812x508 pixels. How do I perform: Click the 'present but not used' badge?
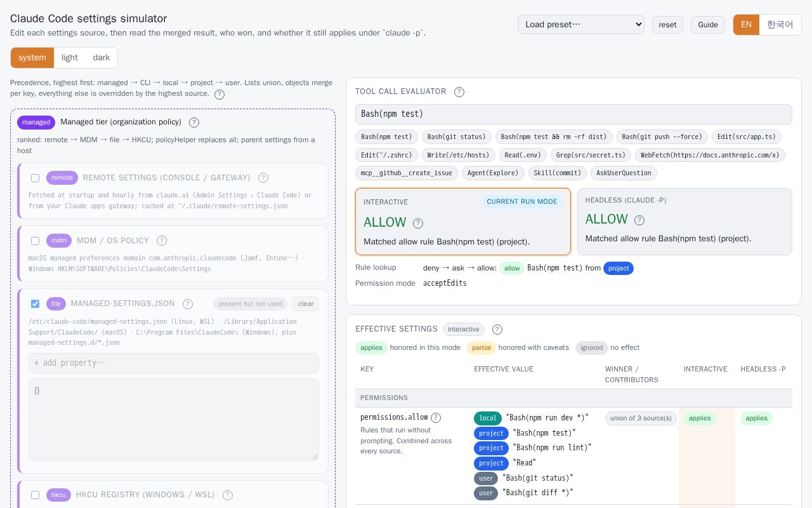click(250, 304)
